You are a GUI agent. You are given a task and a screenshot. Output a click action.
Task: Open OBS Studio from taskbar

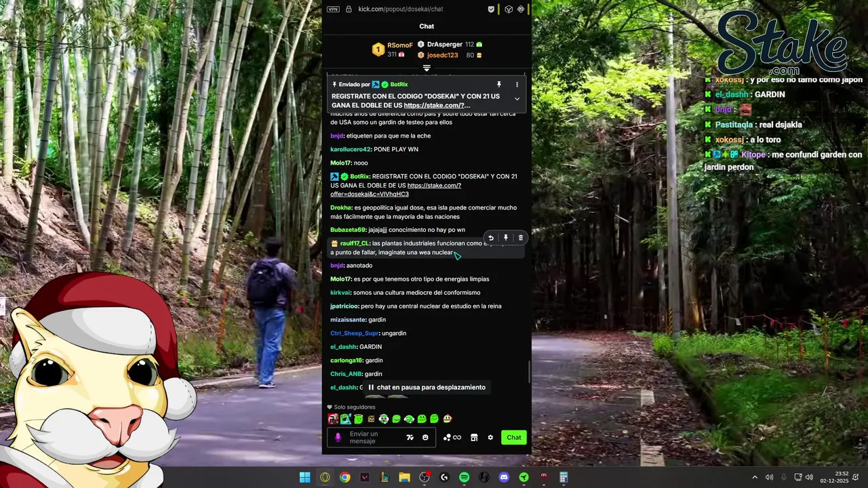425,477
